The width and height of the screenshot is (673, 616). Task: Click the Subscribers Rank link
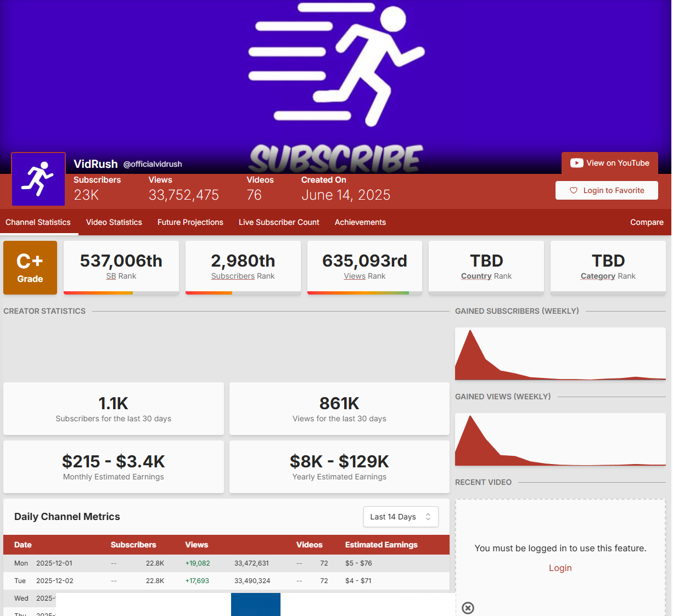[233, 276]
